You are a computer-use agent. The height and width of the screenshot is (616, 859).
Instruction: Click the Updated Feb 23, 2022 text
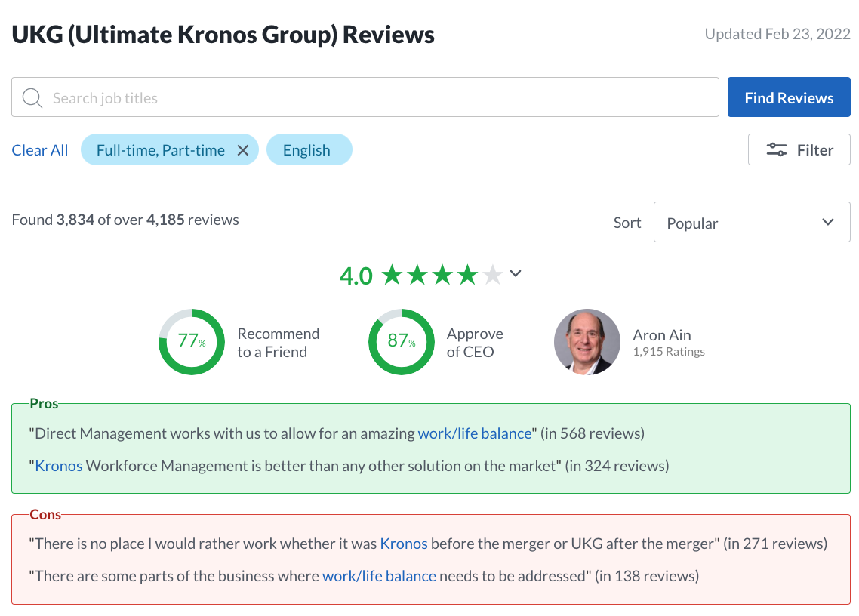point(777,34)
